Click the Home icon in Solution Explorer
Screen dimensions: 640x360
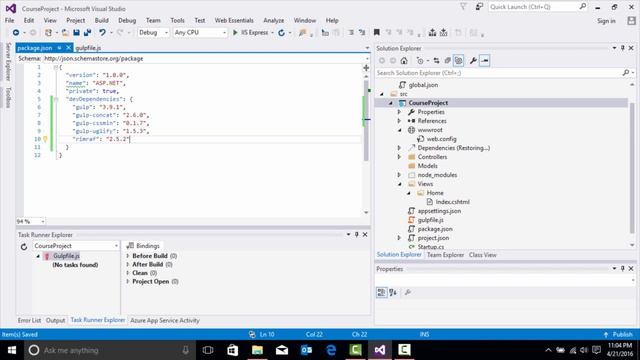(x=404, y=61)
